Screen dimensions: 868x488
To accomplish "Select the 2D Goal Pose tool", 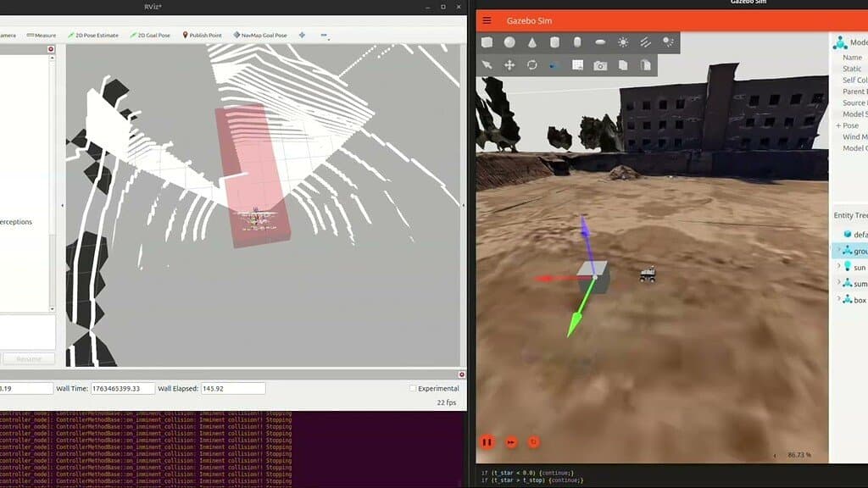I will pyautogui.click(x=150, y=35).
